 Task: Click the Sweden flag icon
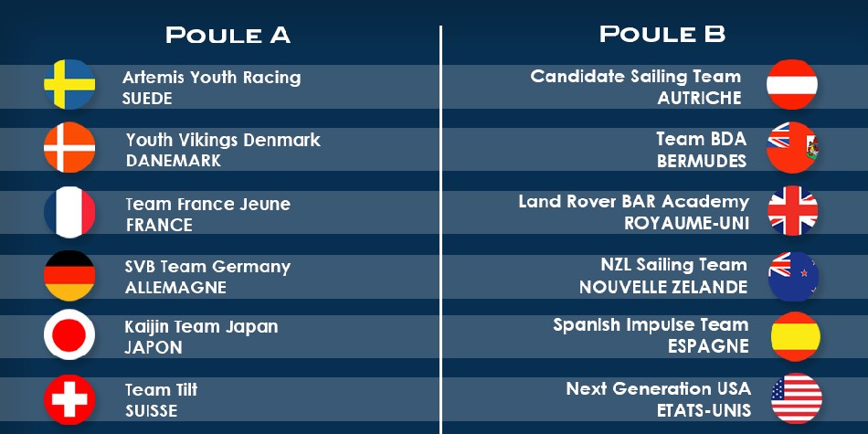[x=69, y=84]
